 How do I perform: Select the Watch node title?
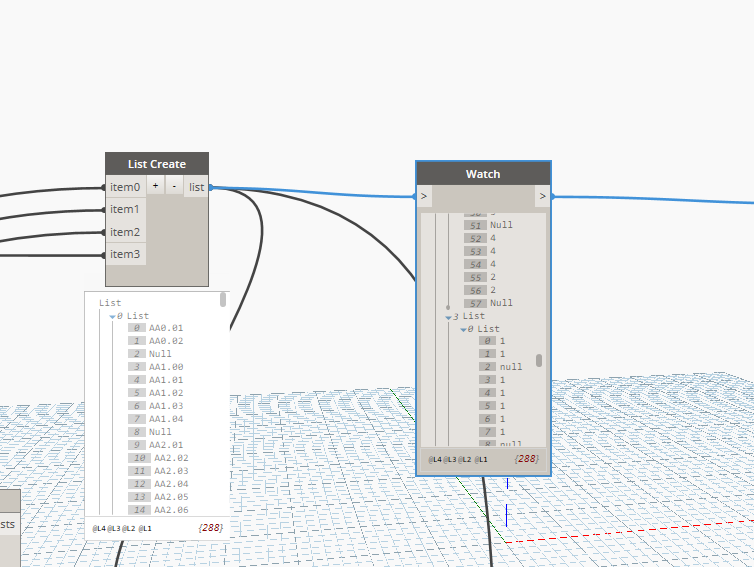tap(483, 174)
